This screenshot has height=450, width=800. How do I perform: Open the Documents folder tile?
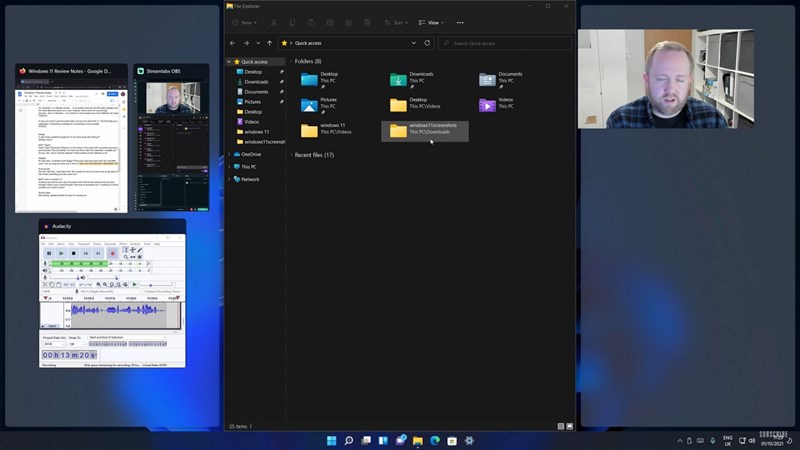[x=515, y=80]
